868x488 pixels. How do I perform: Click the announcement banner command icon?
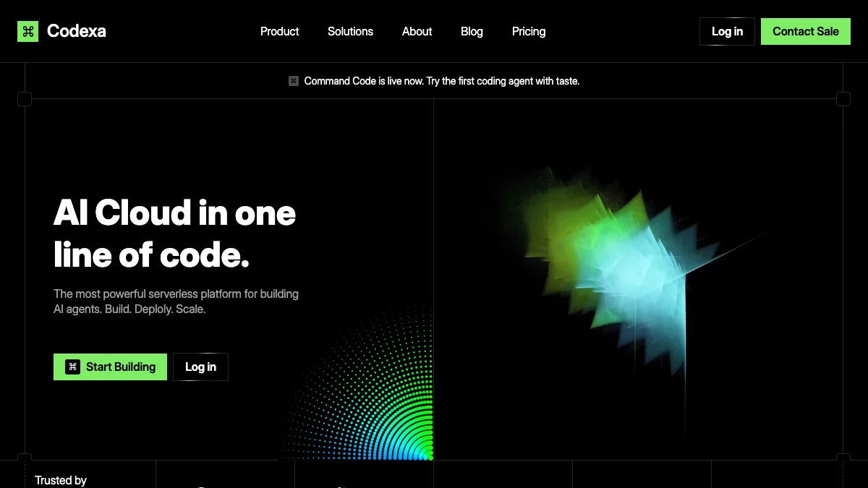point(294,81)
